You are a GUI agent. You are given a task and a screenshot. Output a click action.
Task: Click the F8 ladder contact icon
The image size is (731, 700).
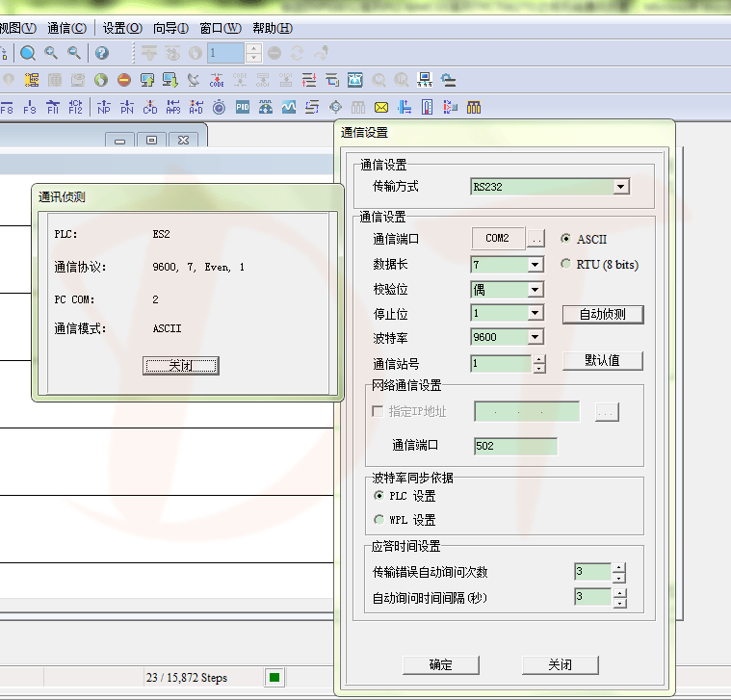pos(7,107)
